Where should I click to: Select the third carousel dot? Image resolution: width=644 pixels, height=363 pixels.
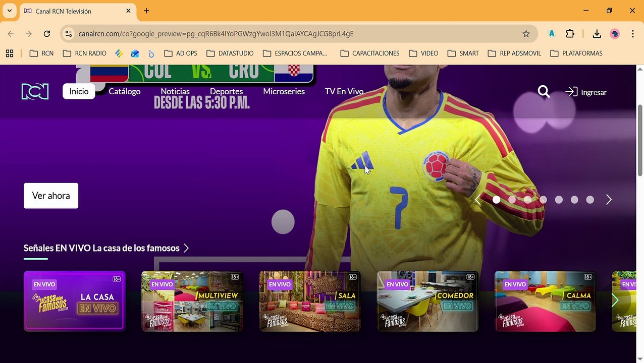(x=528, y=200)
